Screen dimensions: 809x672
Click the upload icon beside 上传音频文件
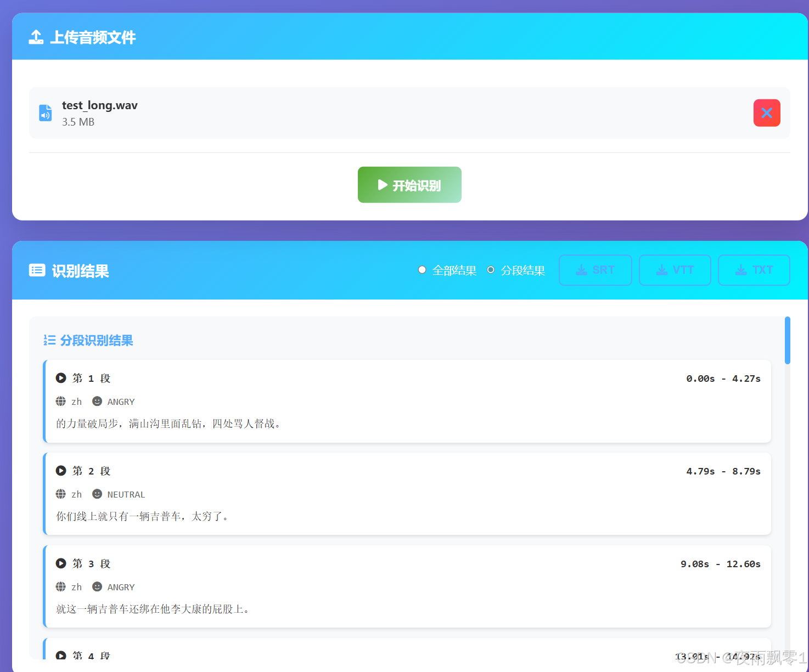point(36,37)
